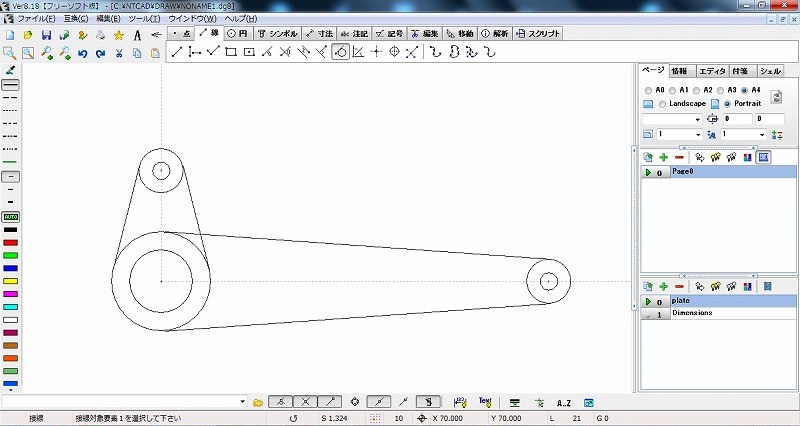Viewport: 800px width, 426px height.
Task: Click the undo arrow icon
Action: (81, 52)
